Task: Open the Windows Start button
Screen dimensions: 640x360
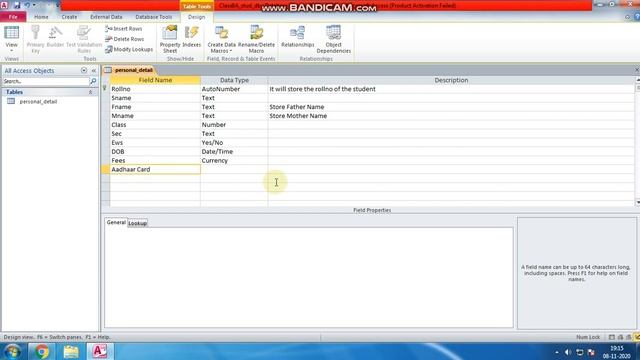Action: coord(13,351)
